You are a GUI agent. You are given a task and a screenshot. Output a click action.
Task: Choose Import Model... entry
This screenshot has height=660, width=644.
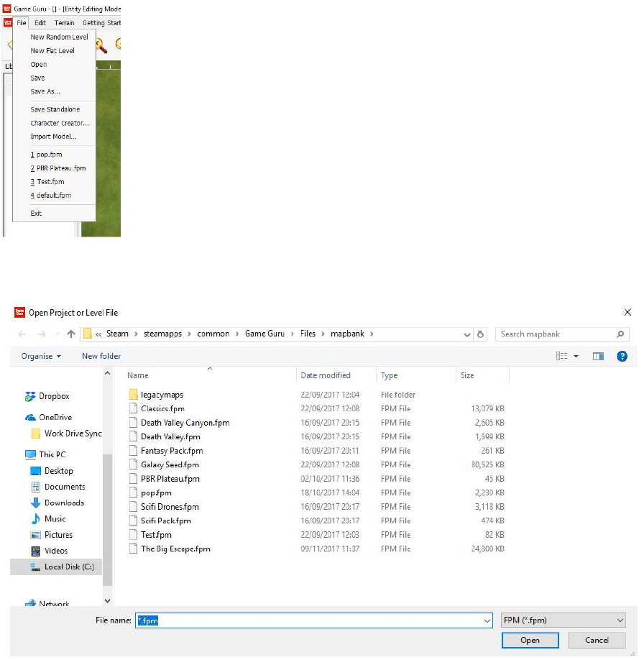pyautogui.click(x=53, y=137)
